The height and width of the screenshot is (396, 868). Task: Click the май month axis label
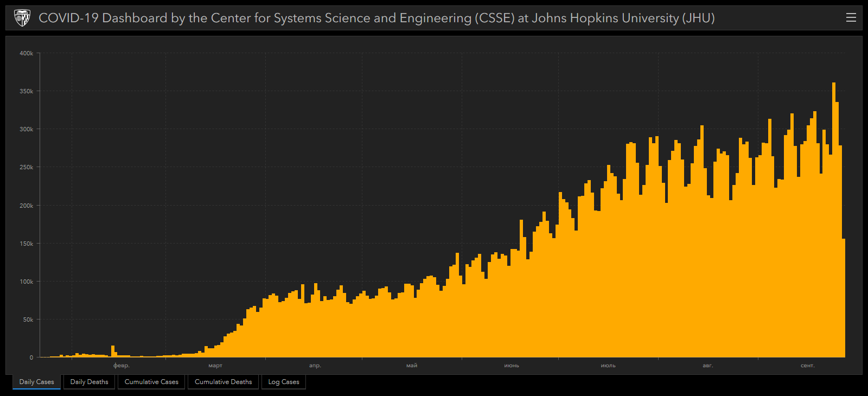412,366
